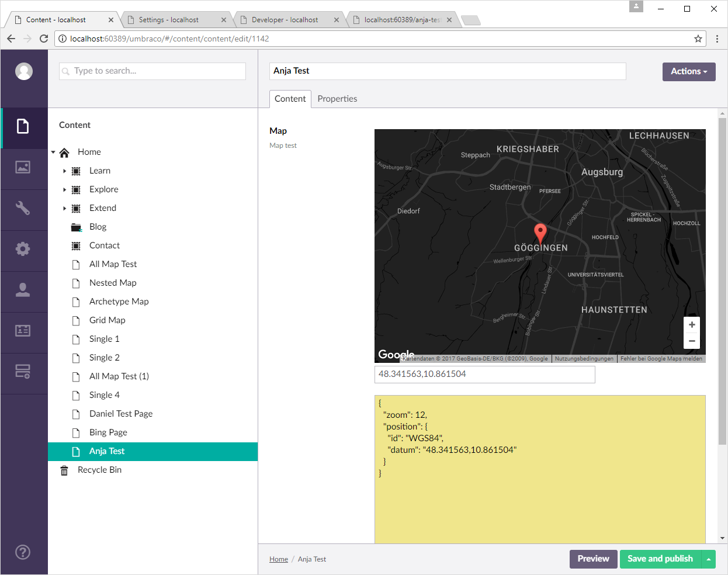
Task: Click Fehler bei Google Maps melden
Action: click(661, 359)
